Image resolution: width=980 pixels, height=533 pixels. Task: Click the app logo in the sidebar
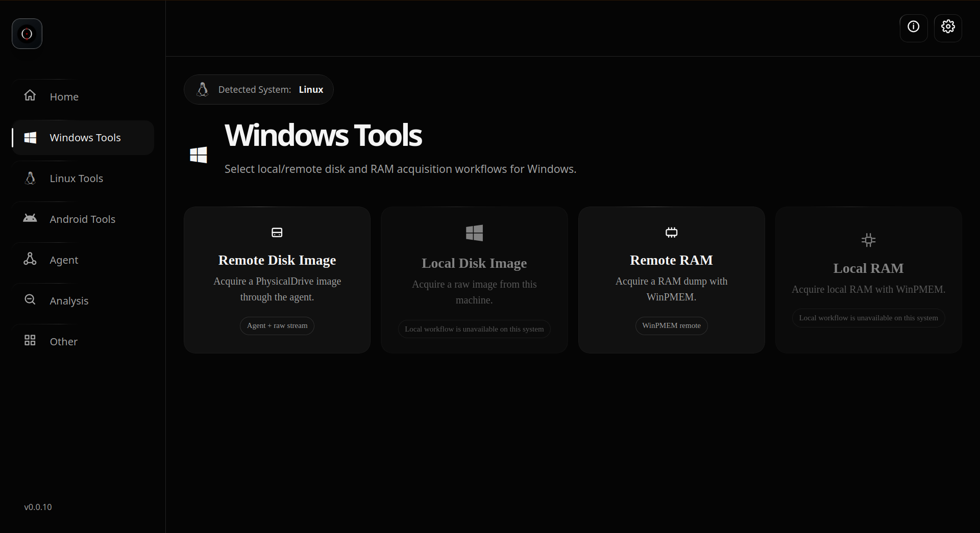coord(27,34)
